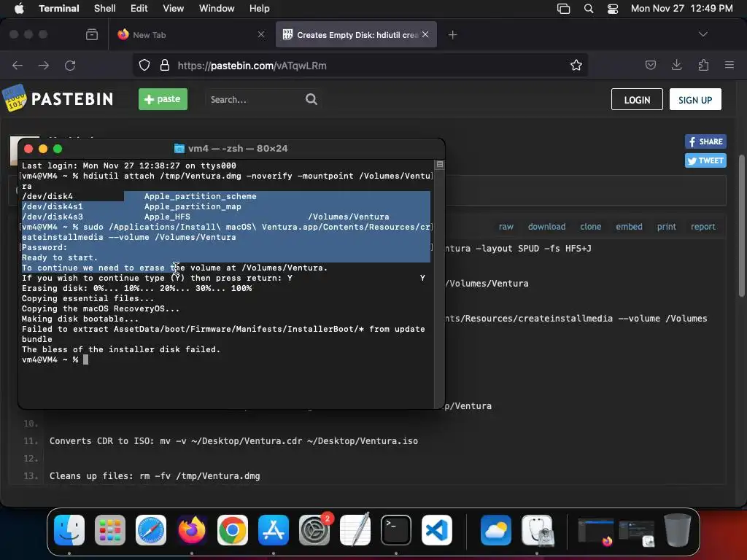This screenshot has width=747, height=560.
Task: Focus the pastebin.com URL address bar
Action: [360, 65]
